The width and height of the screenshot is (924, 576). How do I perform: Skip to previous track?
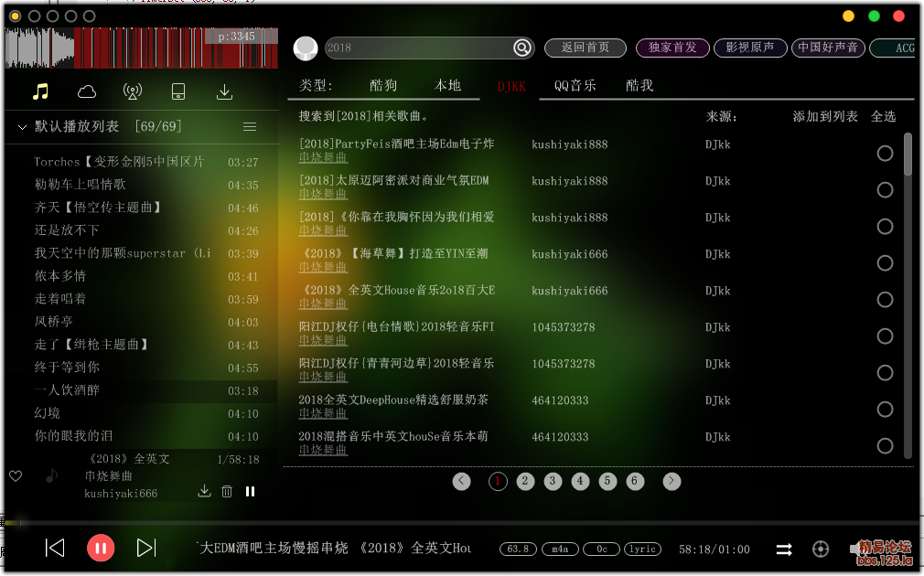point(55,548)
